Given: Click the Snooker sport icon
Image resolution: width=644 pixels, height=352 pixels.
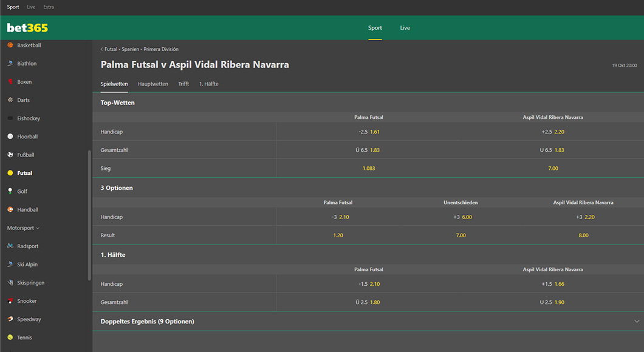Looking at the screenshot, I should [10, 301].
